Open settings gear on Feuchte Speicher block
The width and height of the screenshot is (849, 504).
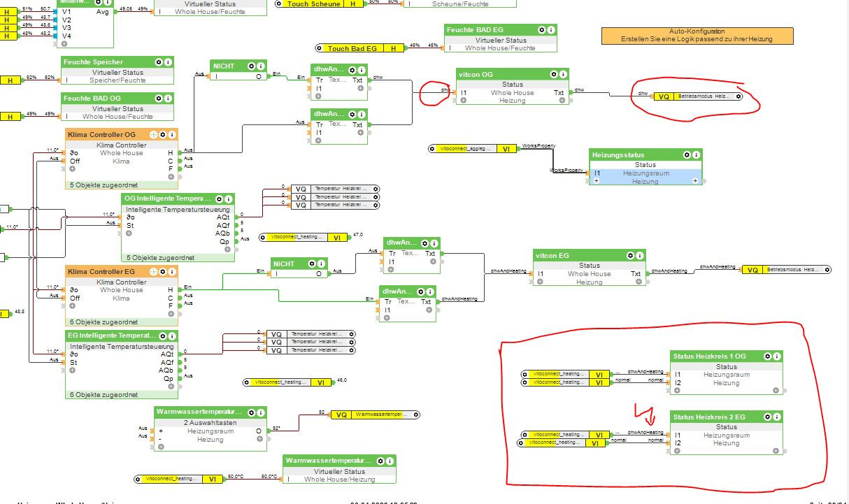pyautogui.click(x=159, y=62)
